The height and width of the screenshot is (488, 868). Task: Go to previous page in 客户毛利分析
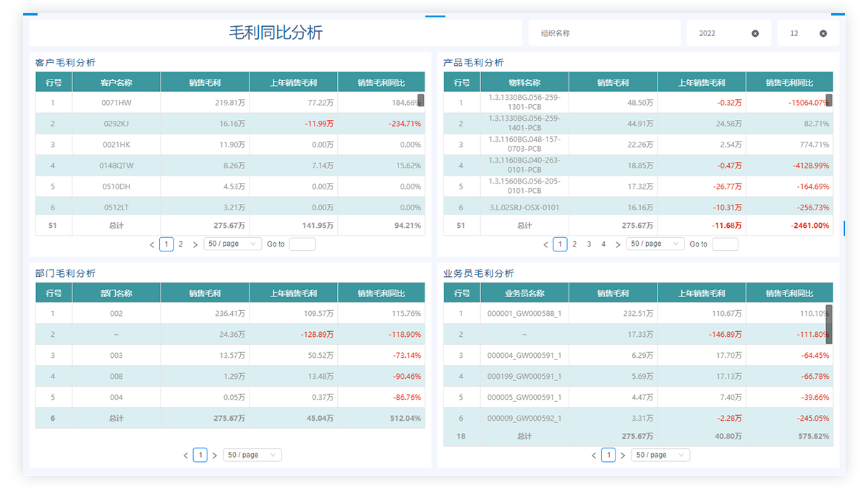tap(152, 244)
